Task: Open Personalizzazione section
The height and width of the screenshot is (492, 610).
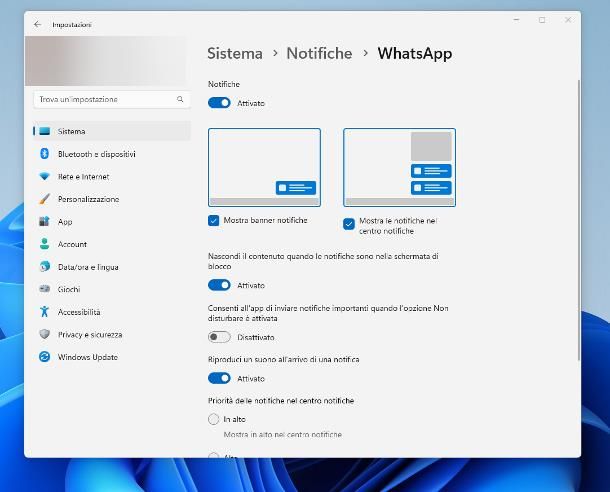Action: pyautogui.click(x=112, y=199)
